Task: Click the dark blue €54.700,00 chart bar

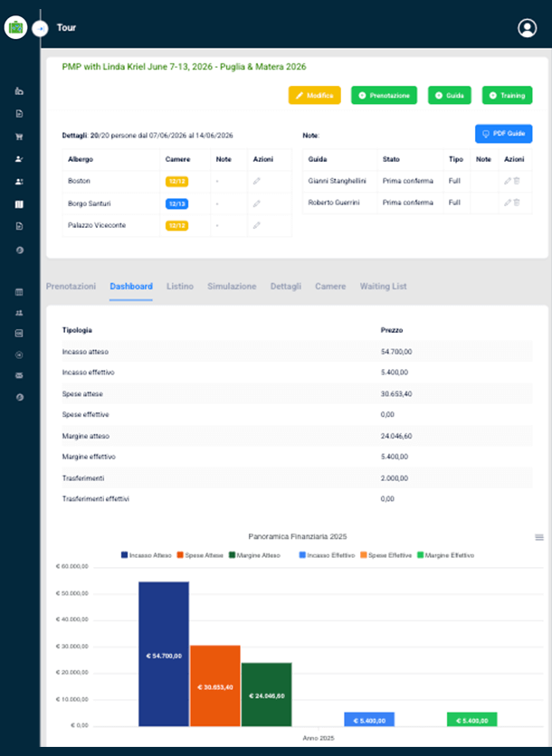Action: 164,653
